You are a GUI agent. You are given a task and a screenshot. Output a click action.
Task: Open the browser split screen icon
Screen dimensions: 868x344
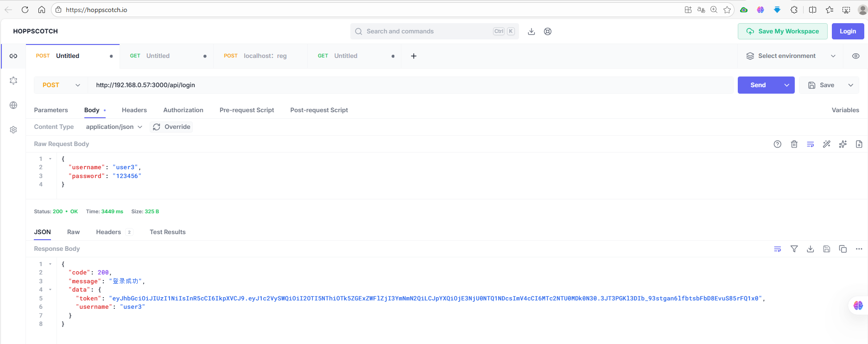(812, 10)
